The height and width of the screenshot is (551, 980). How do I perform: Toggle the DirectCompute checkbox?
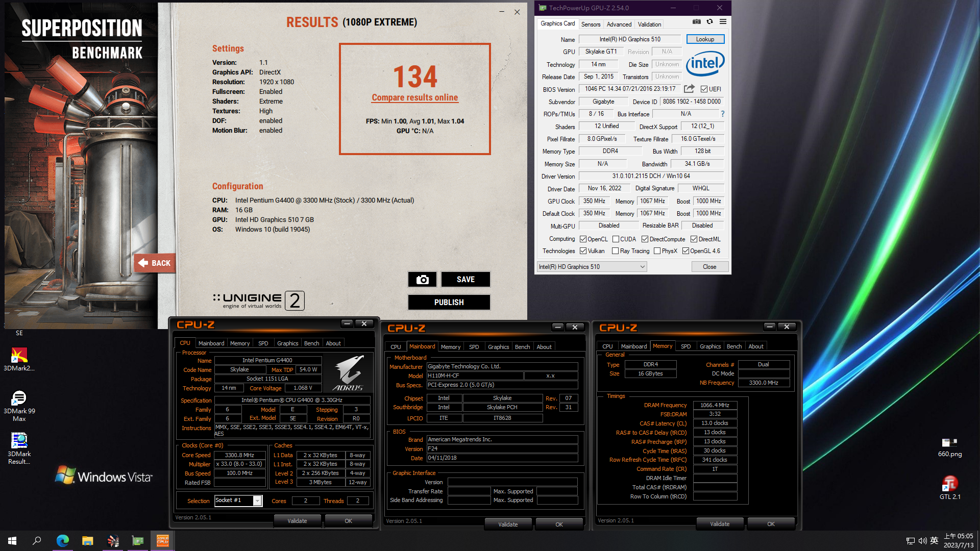tap(645, 239)
